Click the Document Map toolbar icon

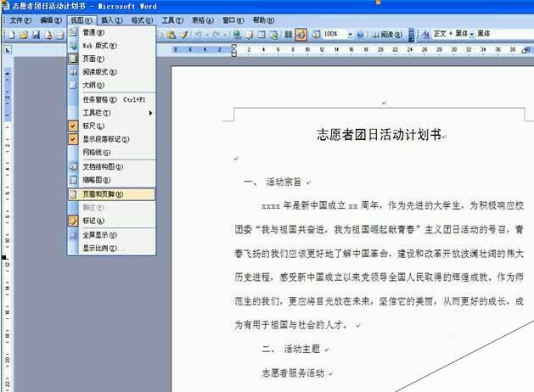[x=316, y=35]
